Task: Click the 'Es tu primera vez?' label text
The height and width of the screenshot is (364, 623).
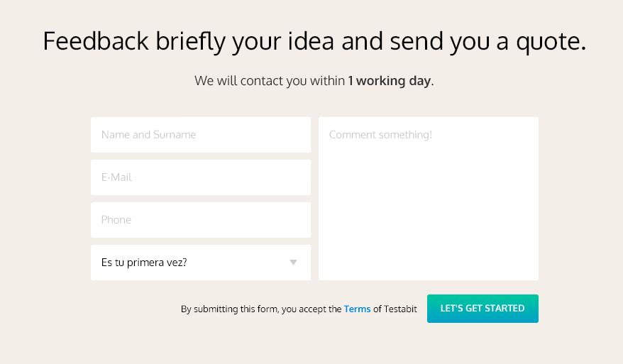Action: pos(144,263)
